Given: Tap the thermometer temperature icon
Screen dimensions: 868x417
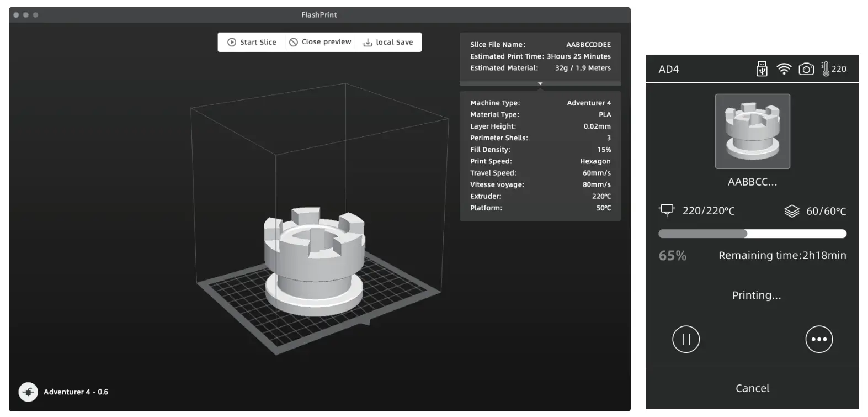Looking at the screenshot, I should (826, 69).
